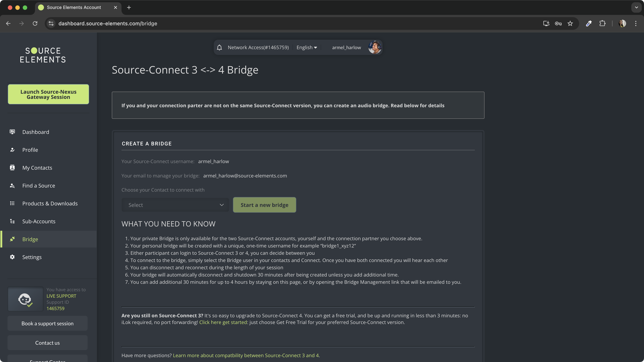The height and width of the screenshot is (362, 644).
Task: Open Find a Source page
Action: coord(39,186)
